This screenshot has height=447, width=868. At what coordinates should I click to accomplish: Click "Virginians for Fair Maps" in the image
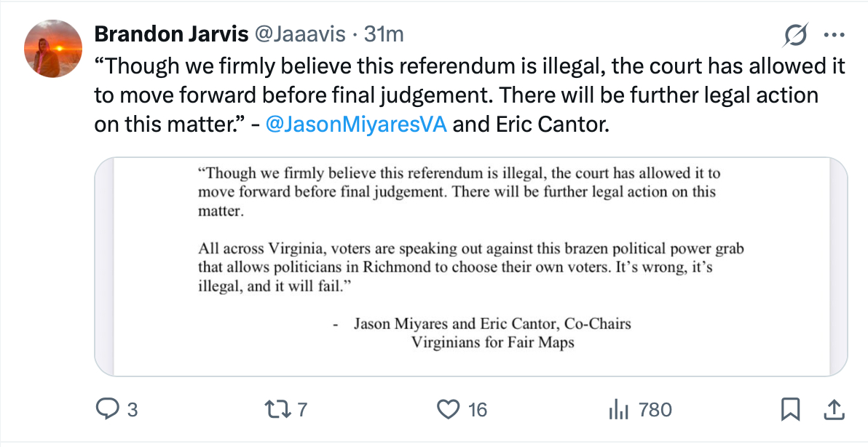click(x=492, y=341)
